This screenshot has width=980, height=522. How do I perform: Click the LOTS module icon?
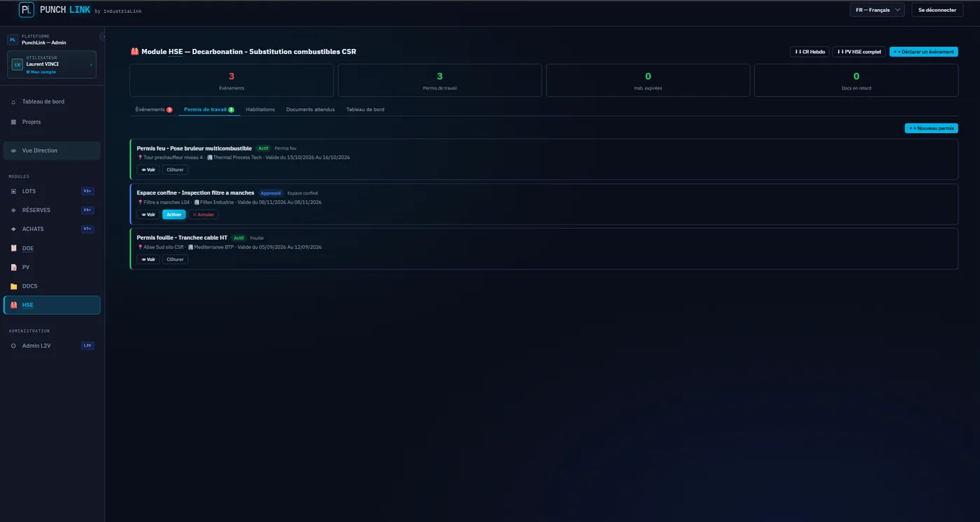point(13,191)
